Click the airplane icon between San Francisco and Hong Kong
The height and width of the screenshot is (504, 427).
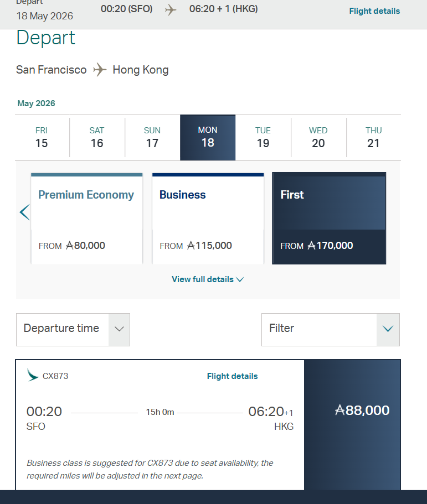100,70
